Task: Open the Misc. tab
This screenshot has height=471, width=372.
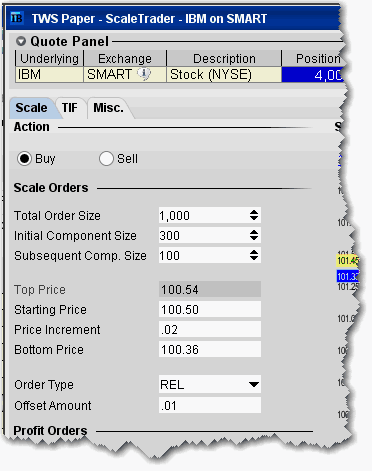Action: click(x=108, y=108)
